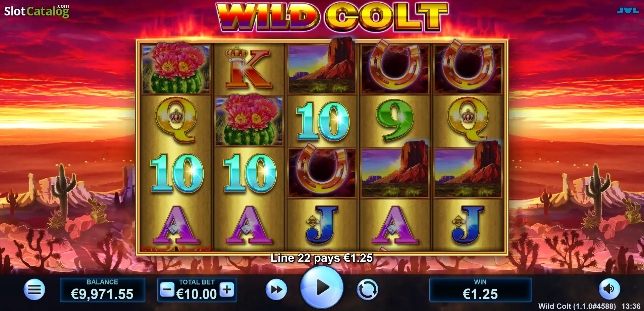Click the crowned K symbol on reel two
This screenshot has height=311, width=644.
coord(249,68)
